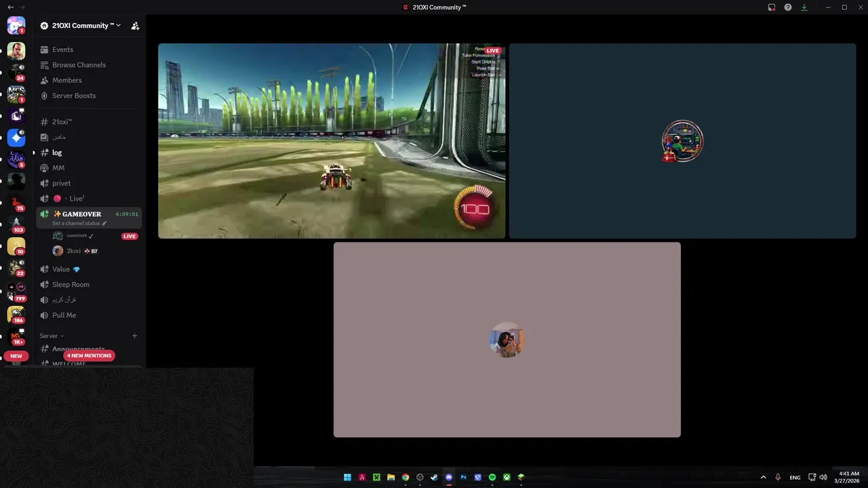
Task: Click the microphone tray icon
Action: 778,477
